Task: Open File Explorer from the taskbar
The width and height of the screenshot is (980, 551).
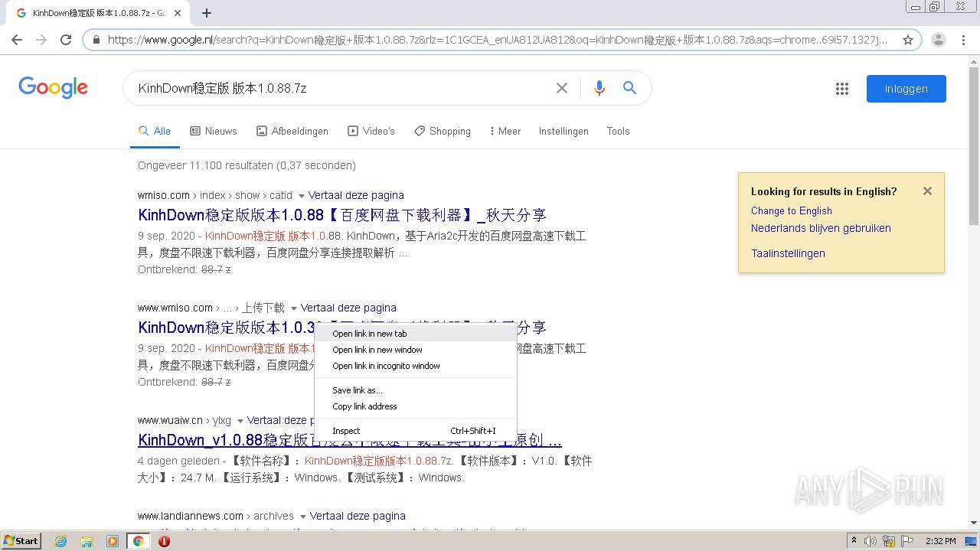Action: [x=87, y=541]
